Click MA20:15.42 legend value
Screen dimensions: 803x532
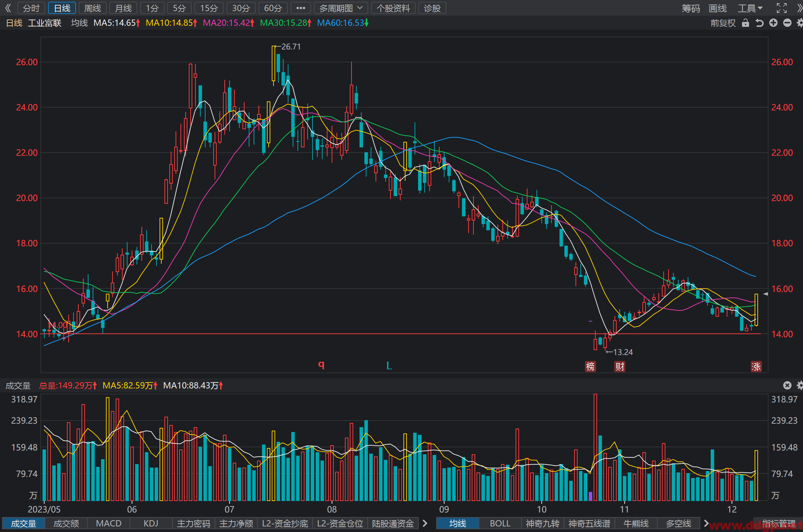coord(229,23)
